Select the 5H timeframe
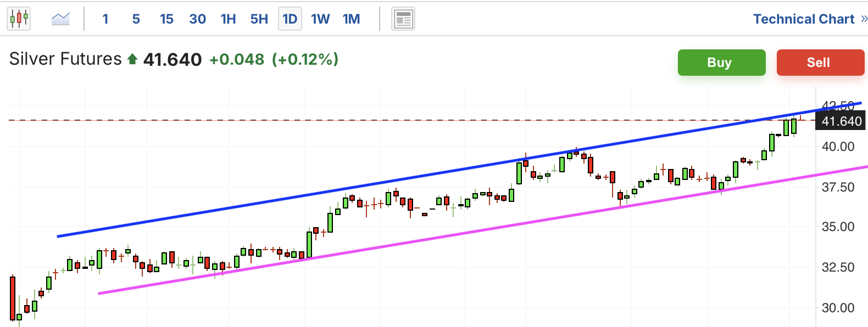The height and width of the screenshot is (327, 868). coord(259,19)
